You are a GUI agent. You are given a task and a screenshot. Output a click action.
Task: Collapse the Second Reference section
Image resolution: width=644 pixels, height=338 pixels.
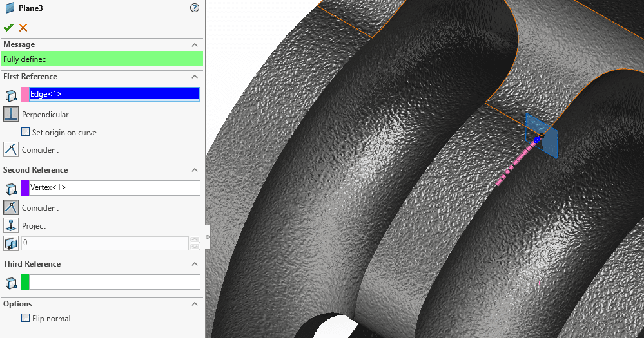[195, 170]
